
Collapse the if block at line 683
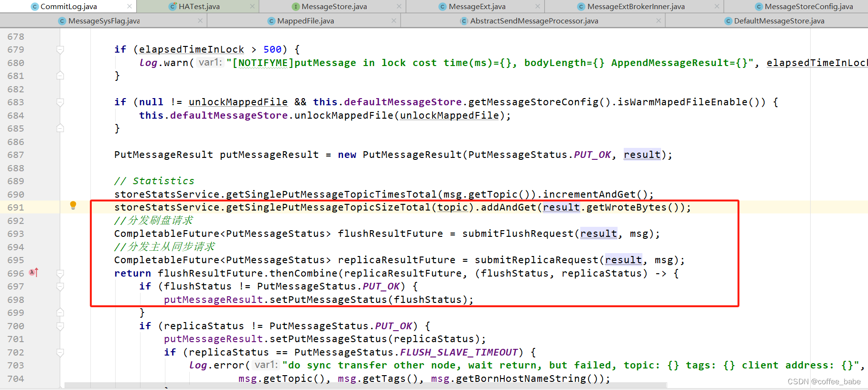click(x=60, y=102)
